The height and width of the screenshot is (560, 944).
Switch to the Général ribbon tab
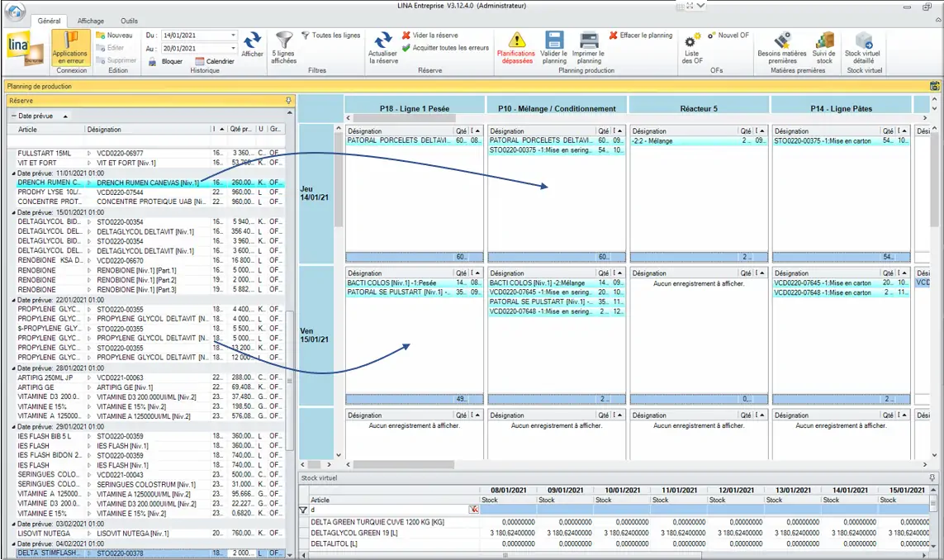pos(49,21)
